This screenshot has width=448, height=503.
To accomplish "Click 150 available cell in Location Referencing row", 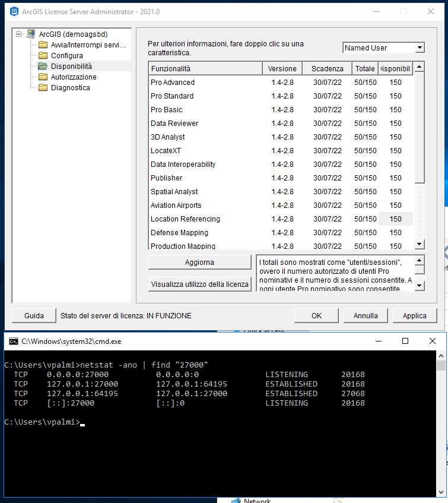I will pos(395,219).
